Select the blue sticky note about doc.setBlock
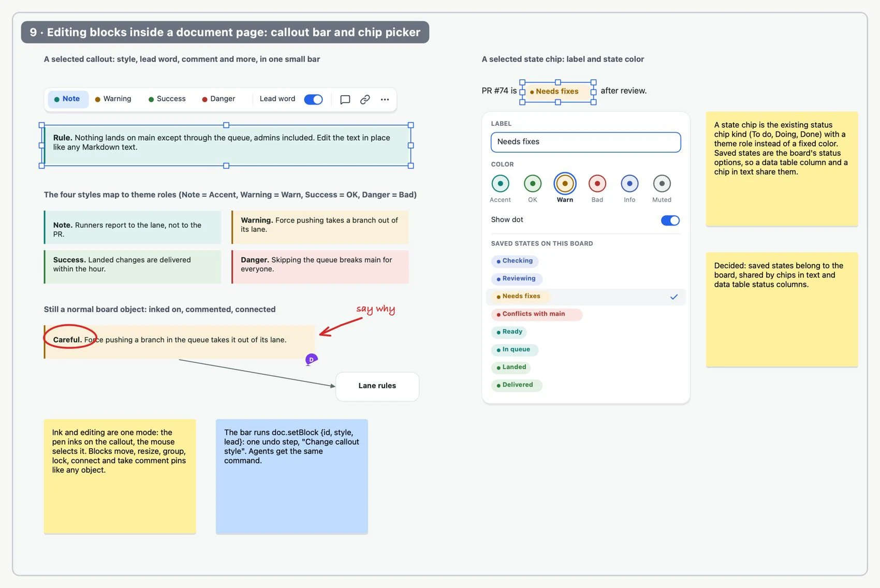 tap(291, 476)
